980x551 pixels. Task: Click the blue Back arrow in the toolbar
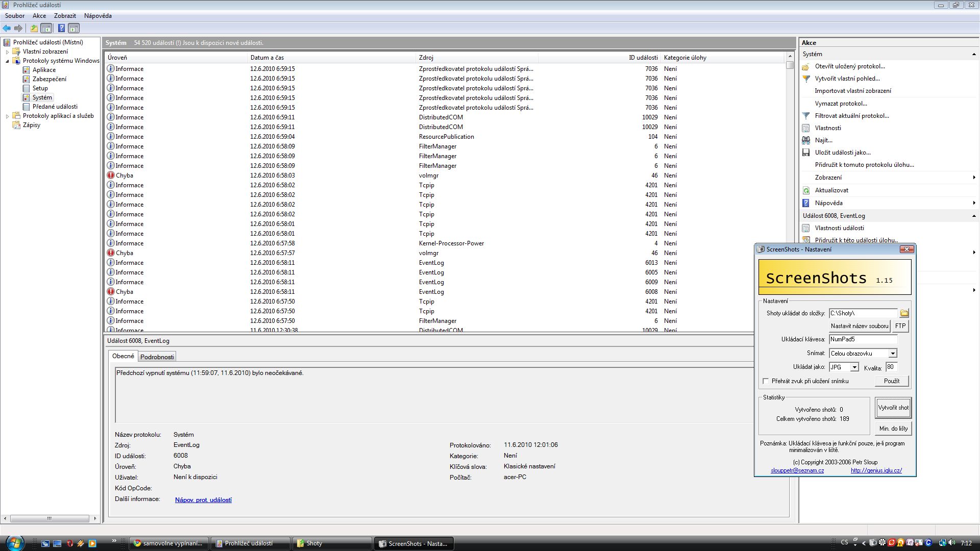click(x=7, y=29)
